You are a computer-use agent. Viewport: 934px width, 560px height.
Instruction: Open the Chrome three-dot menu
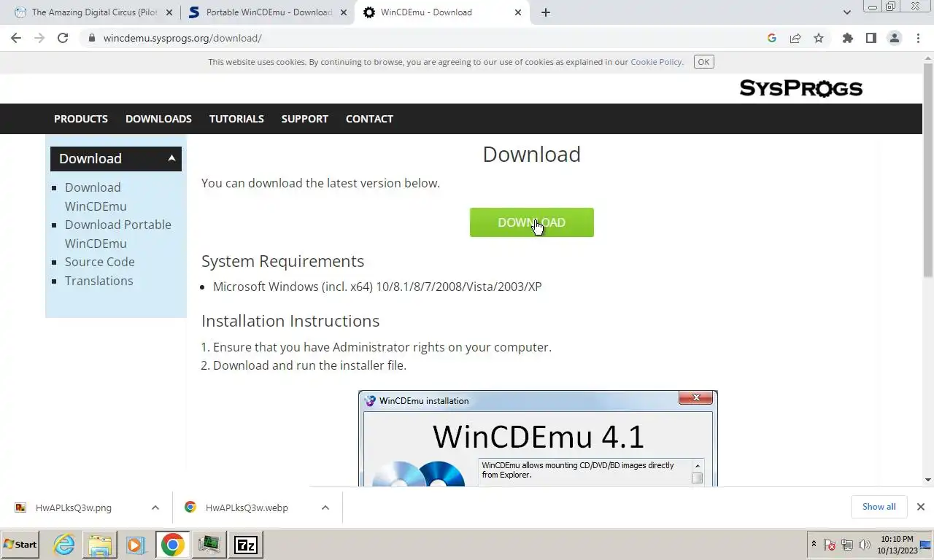918,38
